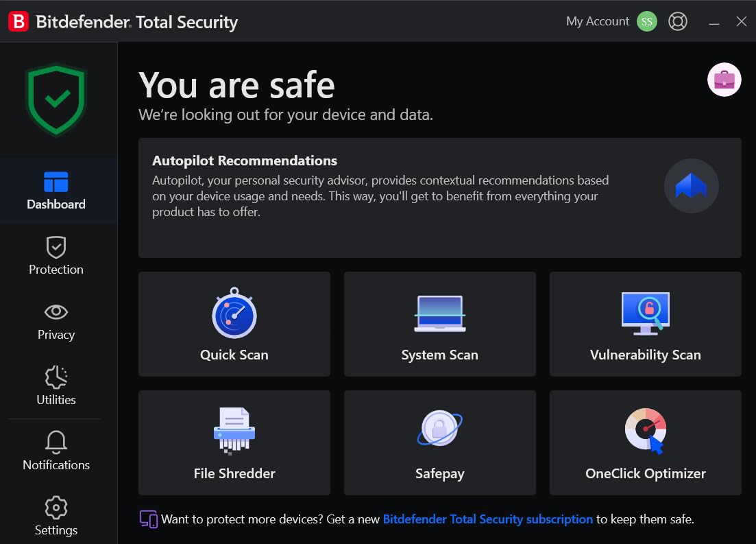Open the Autopilot recommendations icon
Image resolution: width=756 pixels, height=544 pixels.
click(x=691, y=186)
